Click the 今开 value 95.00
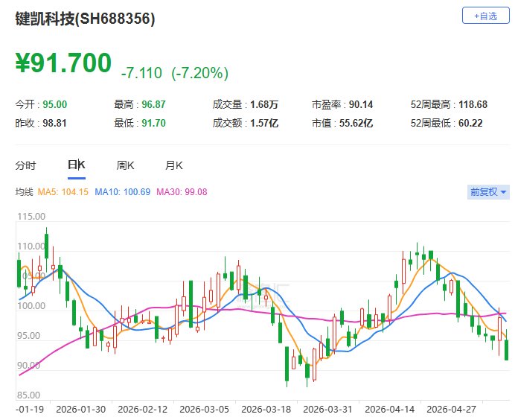The width and height of the screenshot is (515, 420). pos(55,104)
